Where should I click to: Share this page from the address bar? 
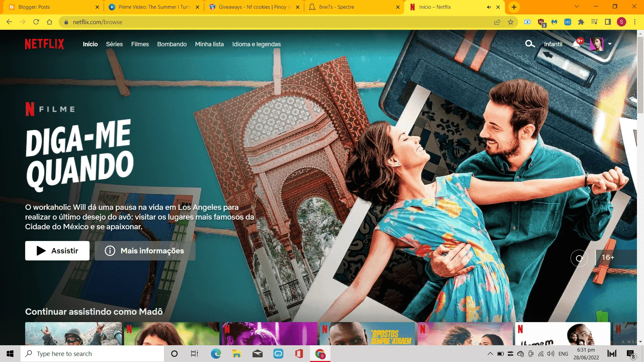click(497, 22)
